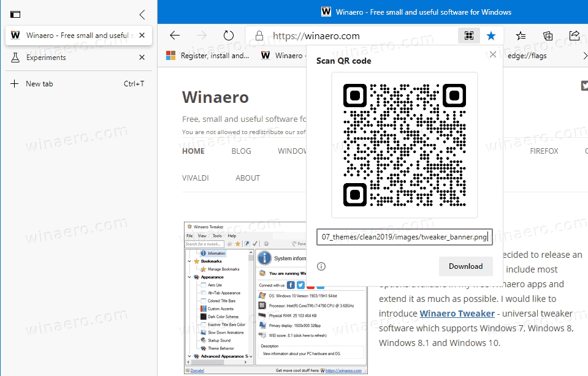588x376 pixels.
Task: Open the ABOUT menu item
Action: click(x=248, y=178)
